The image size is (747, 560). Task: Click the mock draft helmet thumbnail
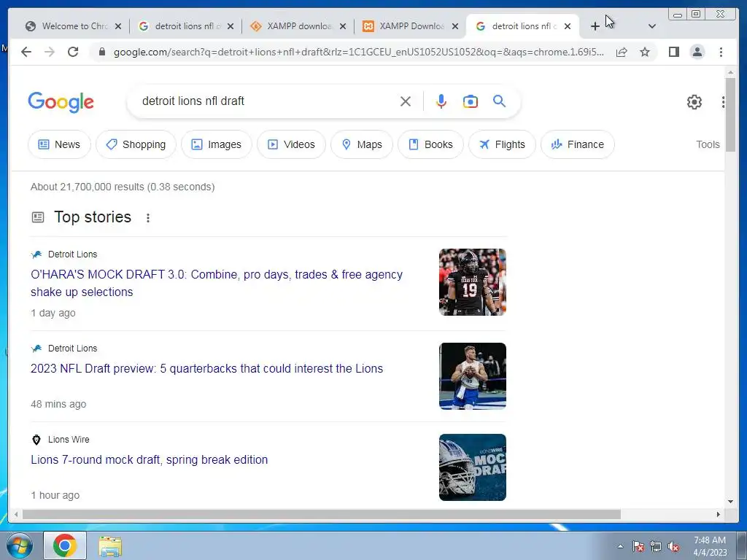(x=473, y=467)
